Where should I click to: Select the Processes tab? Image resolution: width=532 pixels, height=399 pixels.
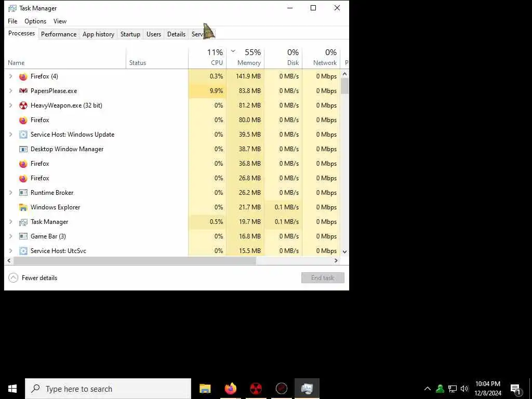coord(21,34)
